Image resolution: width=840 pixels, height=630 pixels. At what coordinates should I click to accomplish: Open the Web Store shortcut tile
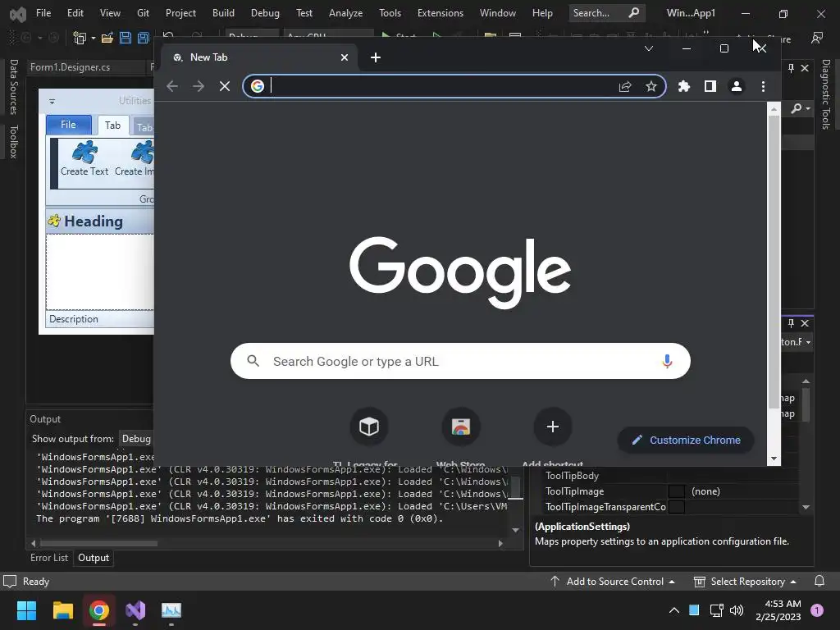tap(461, 427)
